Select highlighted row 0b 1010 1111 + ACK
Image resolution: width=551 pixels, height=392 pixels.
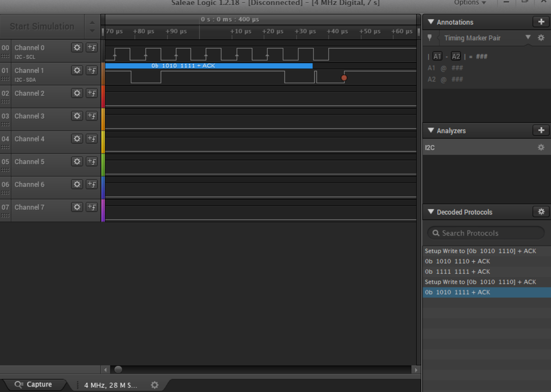[x=486, y=292]
